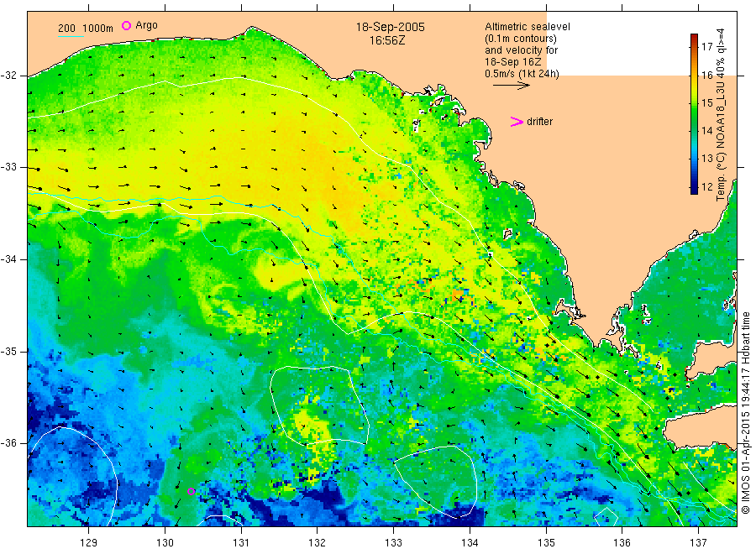This screenshot has height=554, width=756.
Task: Click the magenta drifter marker in legend
Action: coord(517,122)
